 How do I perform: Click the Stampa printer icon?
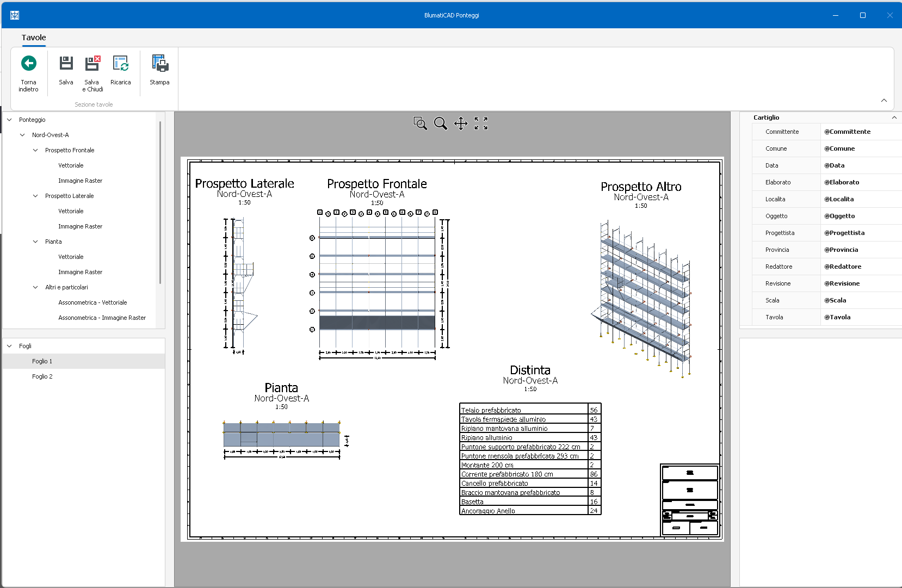pyautogui.click(x=159, y=64)
